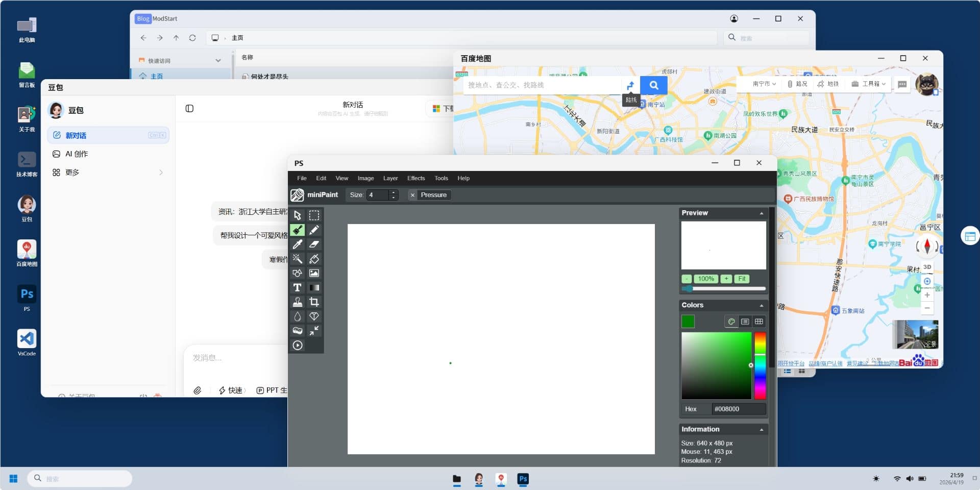Toggle the sidebar in the 豆包 chat

(189, 109)
